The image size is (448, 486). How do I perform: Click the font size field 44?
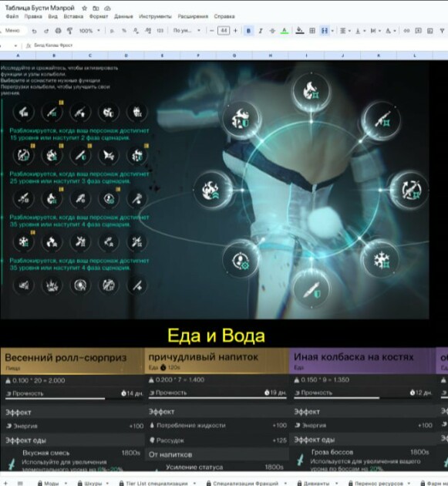(224, 31)
